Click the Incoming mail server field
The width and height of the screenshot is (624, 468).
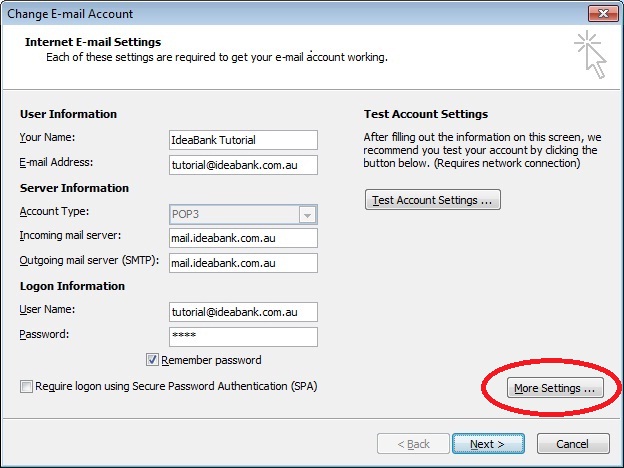243,238
